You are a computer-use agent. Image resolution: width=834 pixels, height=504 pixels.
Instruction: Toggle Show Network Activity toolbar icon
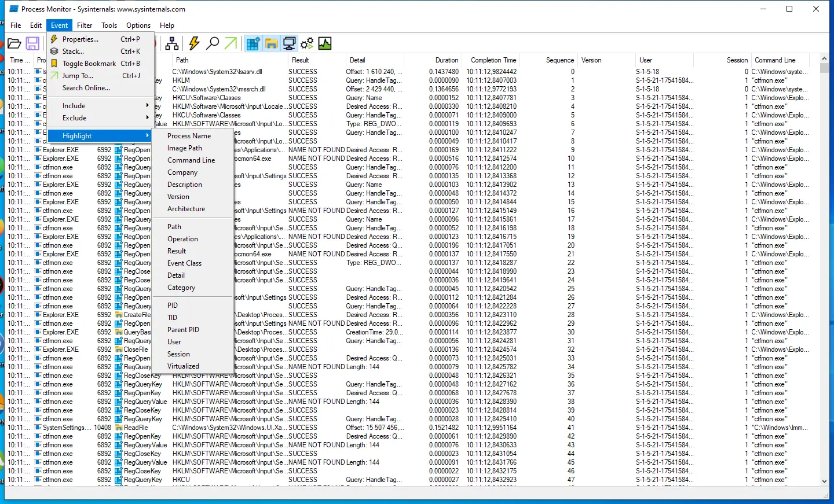pyautogui.click(x=289, y=43)
